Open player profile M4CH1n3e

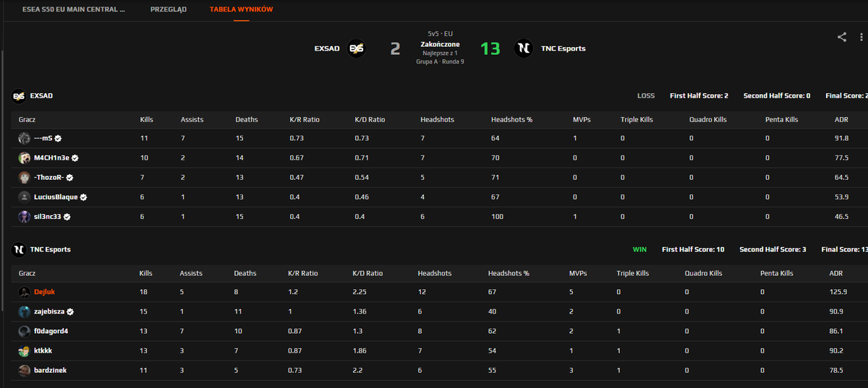tap(51, 158)
